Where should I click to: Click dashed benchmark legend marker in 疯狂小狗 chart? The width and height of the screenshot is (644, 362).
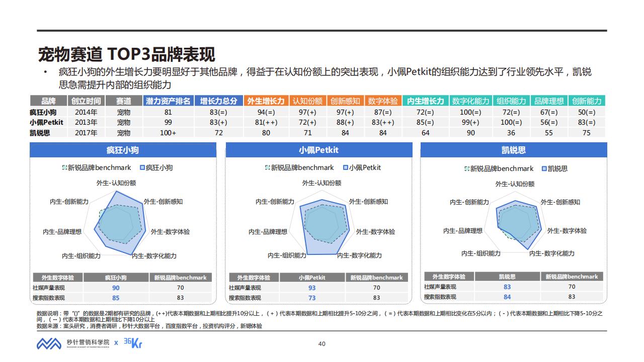pos(64,168)
